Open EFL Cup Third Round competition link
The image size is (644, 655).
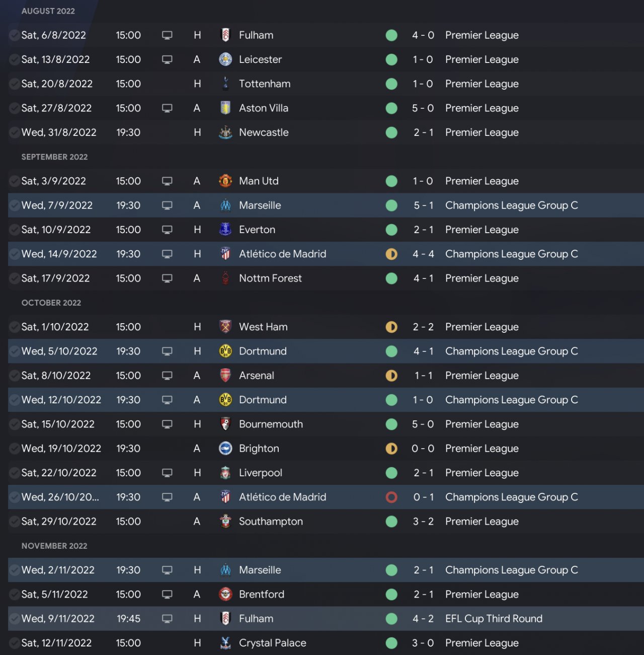pyautogui.click(x=494, y=619)
